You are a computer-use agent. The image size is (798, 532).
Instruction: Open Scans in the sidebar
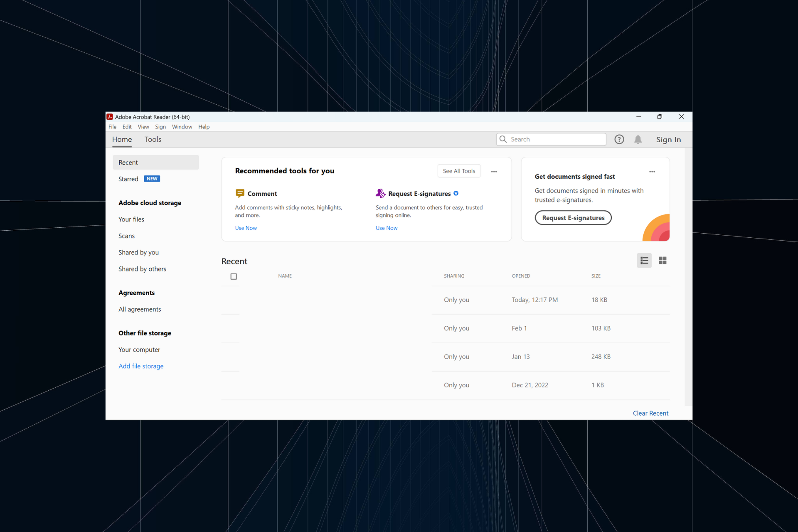[126, 236]
